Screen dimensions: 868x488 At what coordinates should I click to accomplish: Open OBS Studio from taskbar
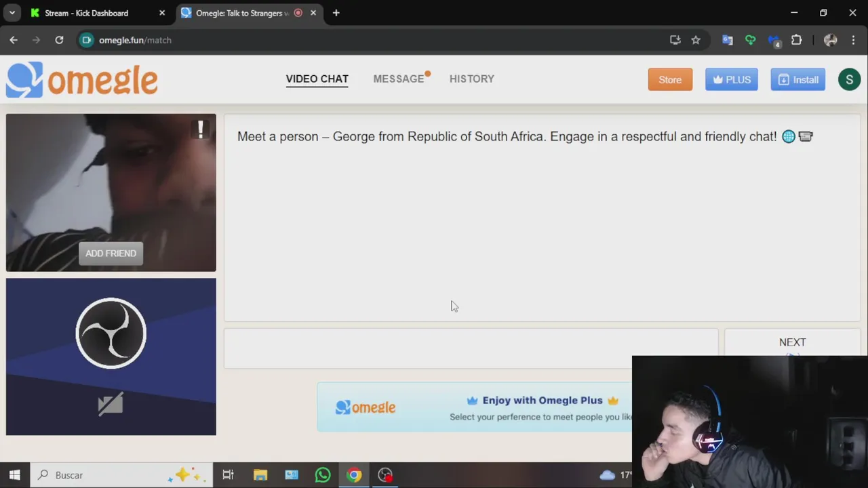[x=385, y=475]
